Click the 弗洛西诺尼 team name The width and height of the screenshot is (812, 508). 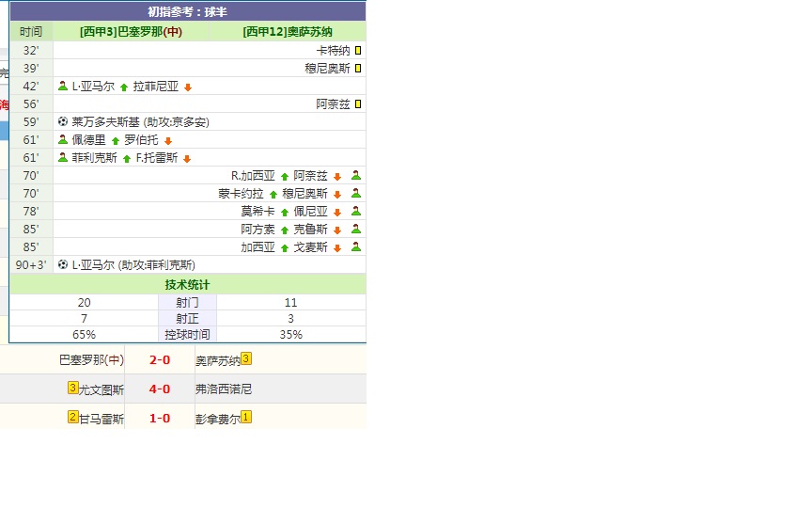coord(224,389)
